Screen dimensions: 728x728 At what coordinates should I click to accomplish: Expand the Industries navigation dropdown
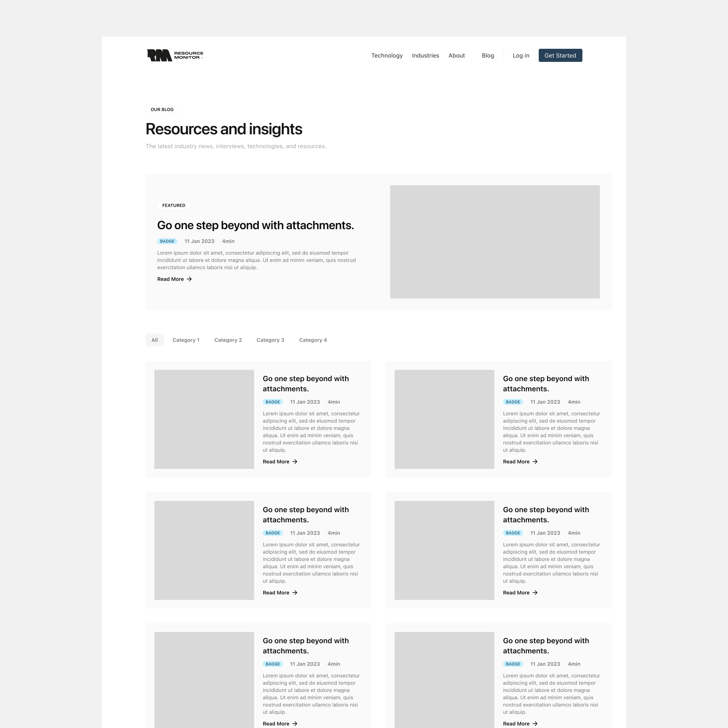point(425,55)
